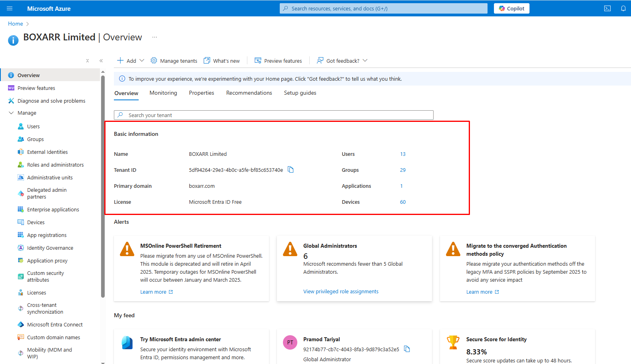Click Cross-tenant synchronization icon
The height and width of the screenshot is (364, 631).
point(21,308)
